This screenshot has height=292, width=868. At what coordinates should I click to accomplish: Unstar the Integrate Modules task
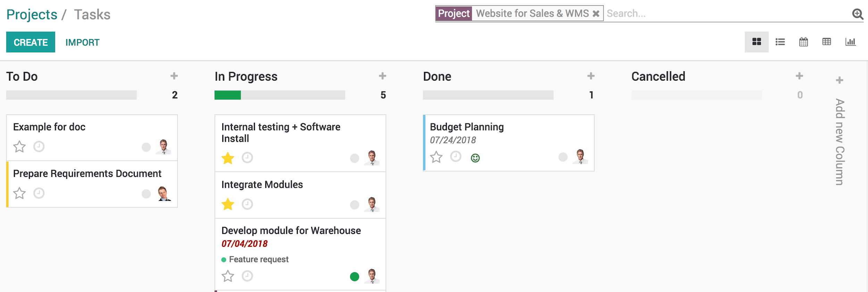228,204
